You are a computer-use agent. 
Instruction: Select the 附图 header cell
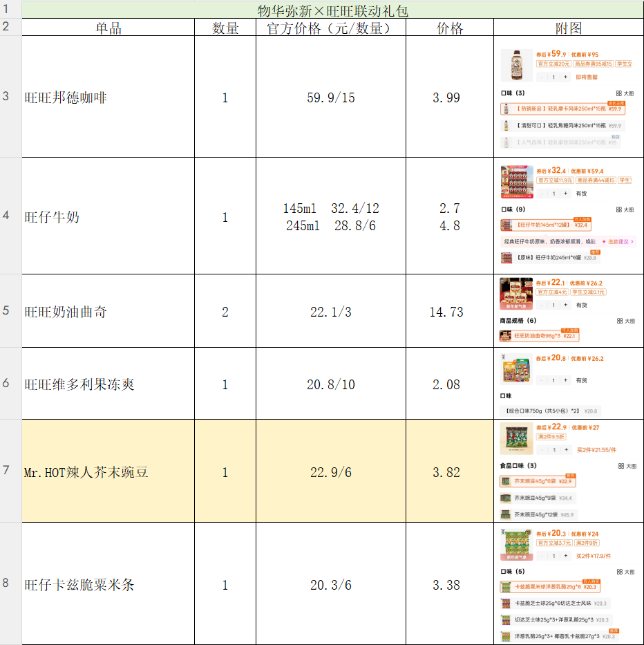(569, 27)
